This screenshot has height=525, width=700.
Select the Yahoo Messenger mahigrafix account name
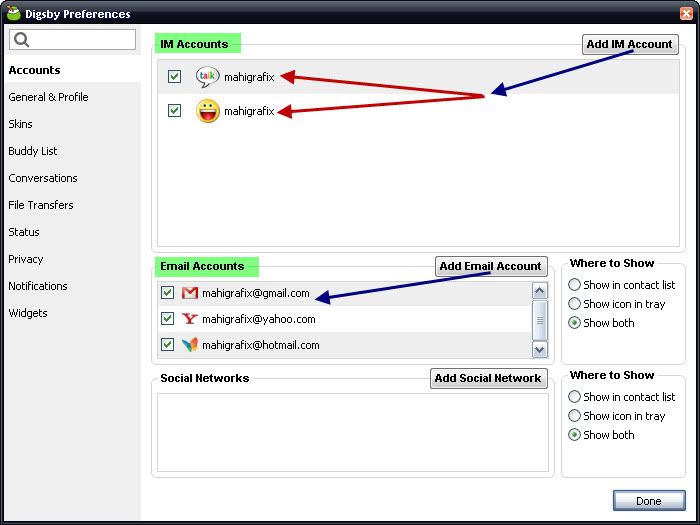(249, 111)
